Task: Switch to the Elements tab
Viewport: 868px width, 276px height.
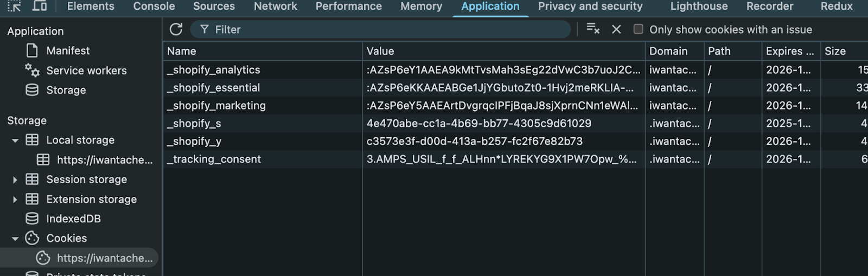Action: coord(91,7)
